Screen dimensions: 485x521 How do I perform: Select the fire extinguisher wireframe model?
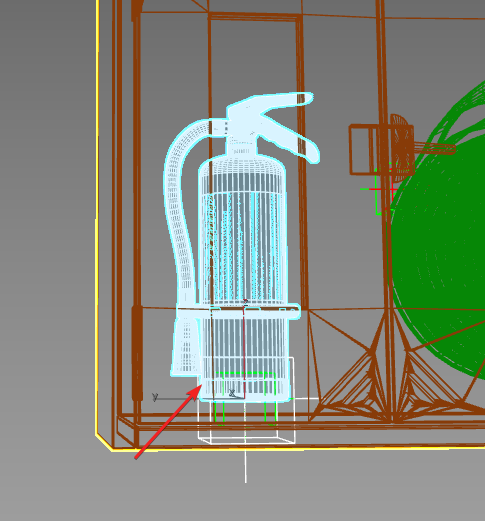[x=242, y=247]
